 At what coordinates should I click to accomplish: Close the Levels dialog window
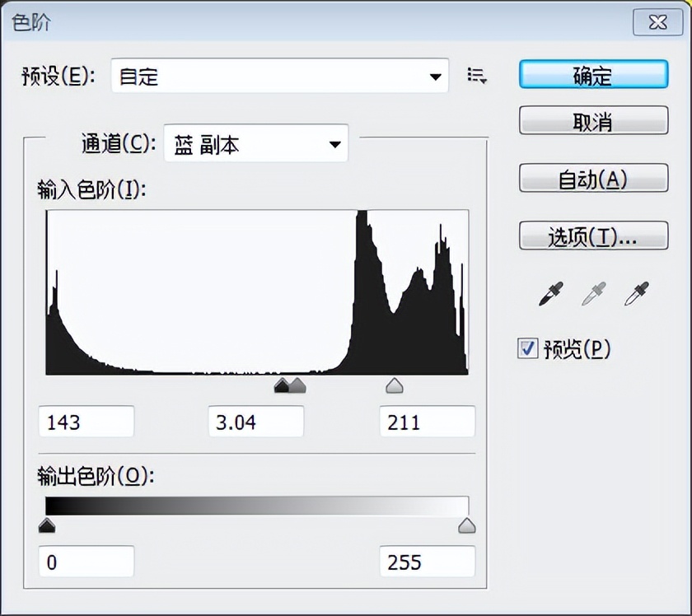[x=657, y=22]
